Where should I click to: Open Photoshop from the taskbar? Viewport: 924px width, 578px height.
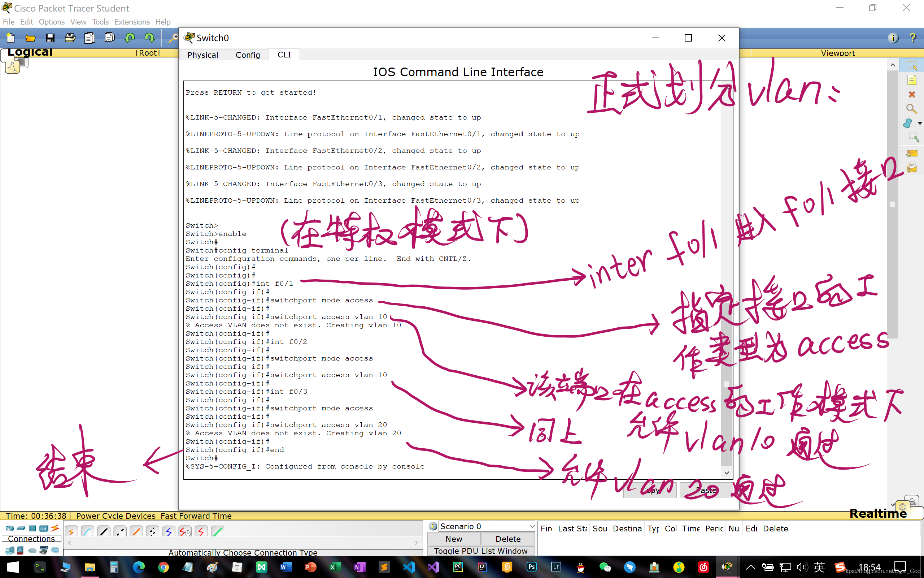click(532, 567)
